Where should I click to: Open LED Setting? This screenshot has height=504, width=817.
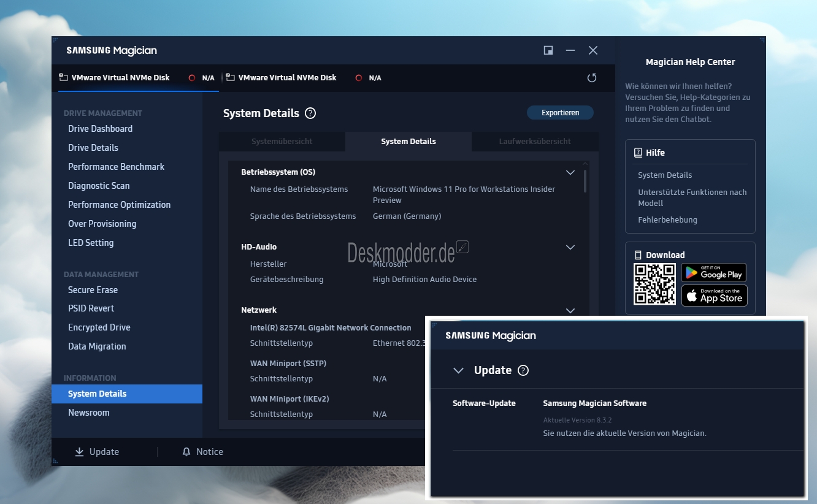click(91, 243)
